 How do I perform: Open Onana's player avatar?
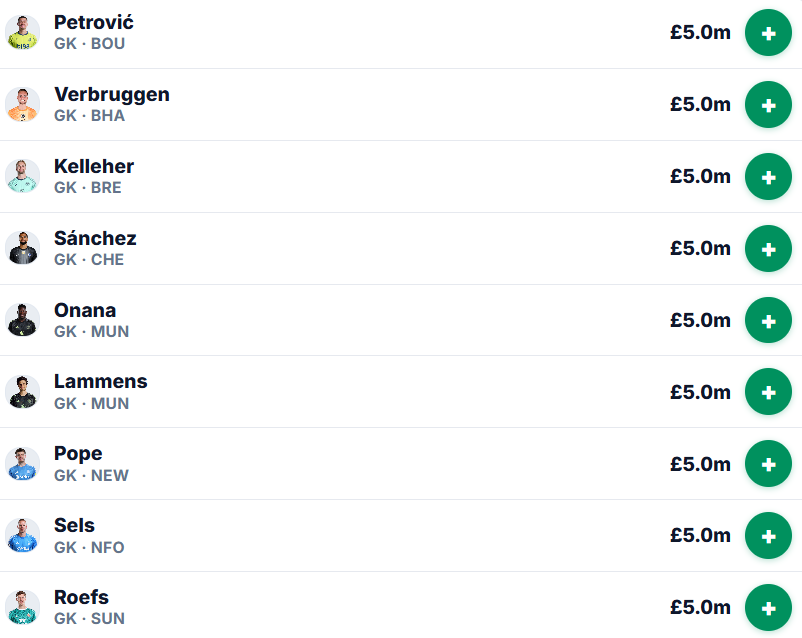click(23, 320)
